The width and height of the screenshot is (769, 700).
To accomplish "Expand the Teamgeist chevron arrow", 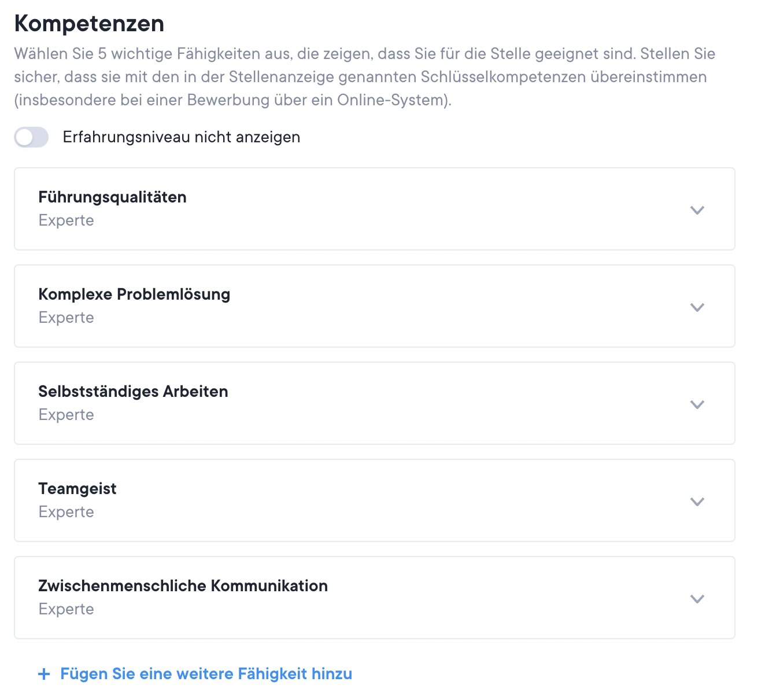I will tap(697, 502).
